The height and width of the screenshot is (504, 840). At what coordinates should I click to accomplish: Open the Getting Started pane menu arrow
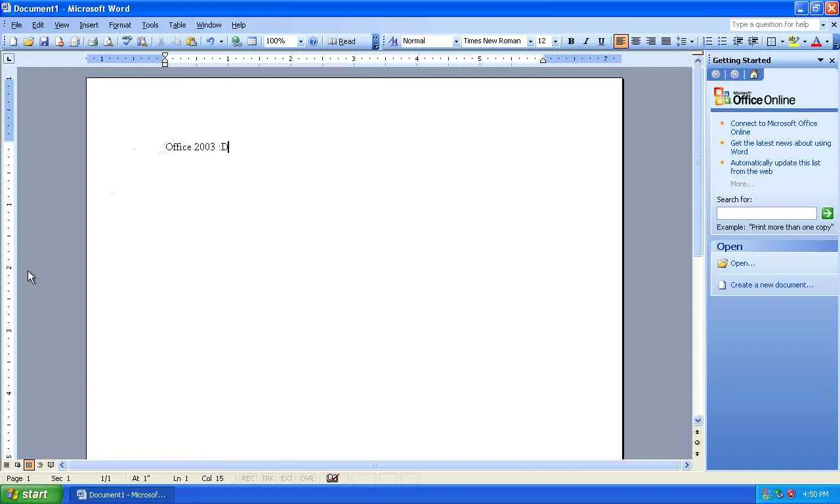coord(820,60)
